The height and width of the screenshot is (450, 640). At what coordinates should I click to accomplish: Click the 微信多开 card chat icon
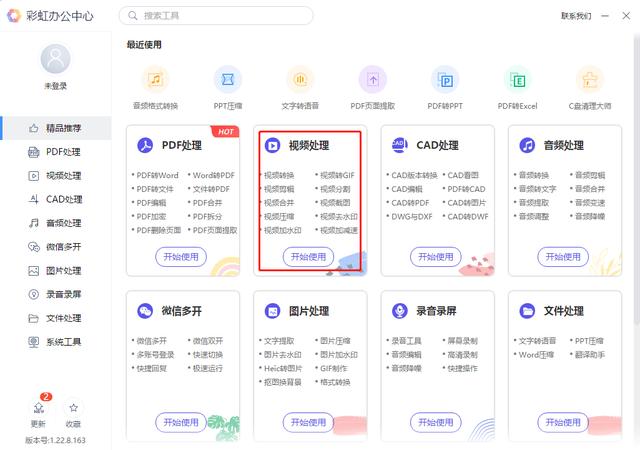click(x=145, y=311)
